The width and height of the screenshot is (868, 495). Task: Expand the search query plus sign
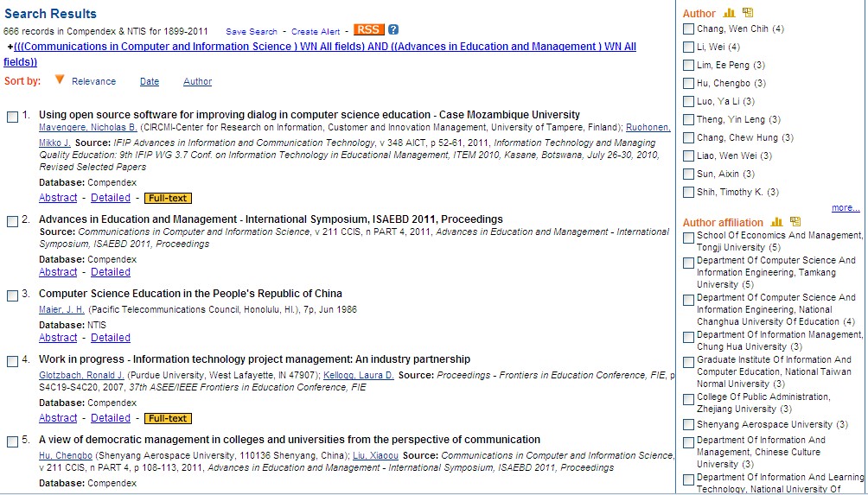click(10, 47)
